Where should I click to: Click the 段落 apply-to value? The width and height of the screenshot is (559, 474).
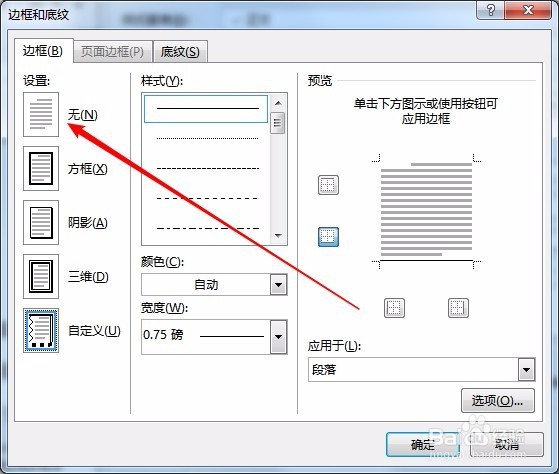pos(324,370)
